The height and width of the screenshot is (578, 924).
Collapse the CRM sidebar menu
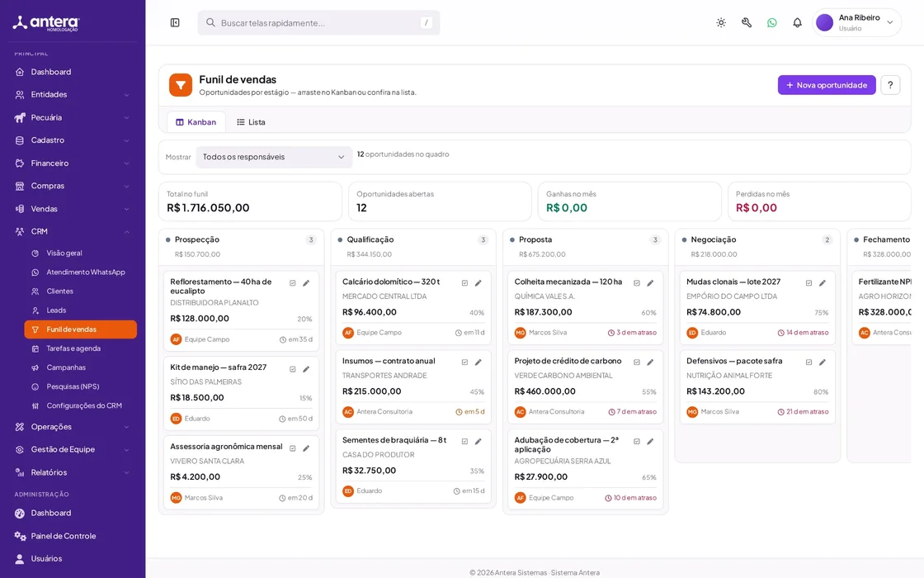click(x=72, y=231)
